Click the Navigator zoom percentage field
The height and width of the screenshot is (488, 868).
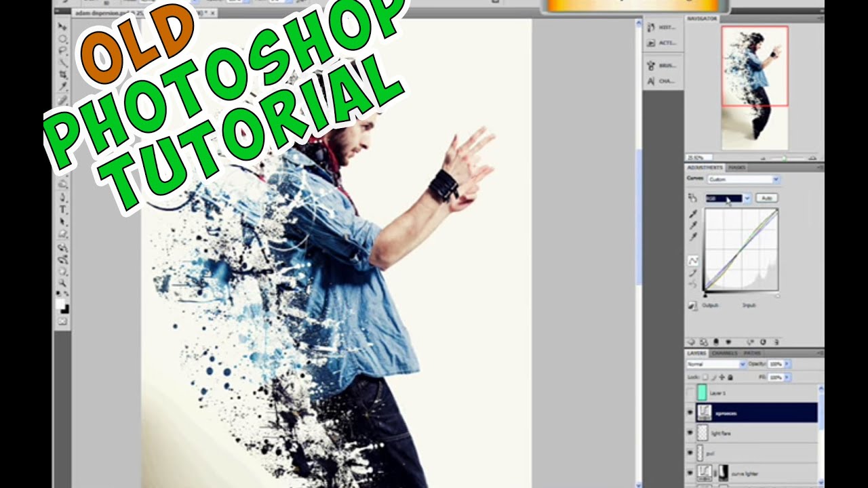pyautogui.click(x=698, y=157)
